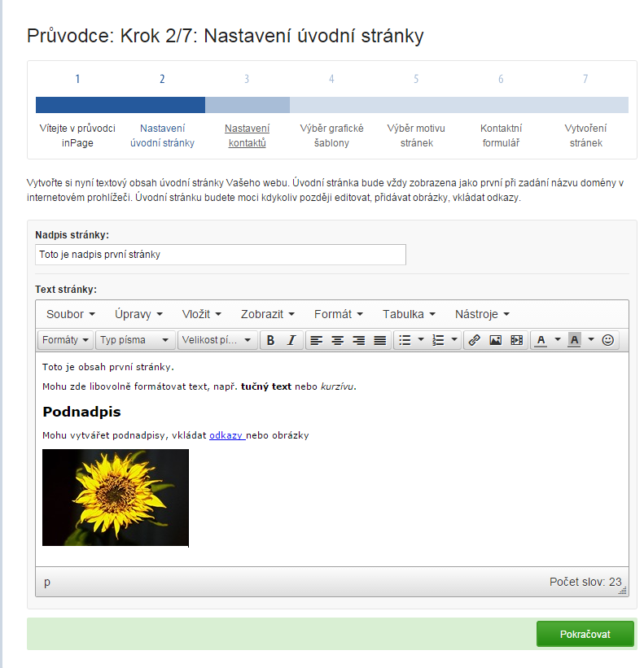Open the insert video/media tool

pyautogui.click(x=516, y=340)
